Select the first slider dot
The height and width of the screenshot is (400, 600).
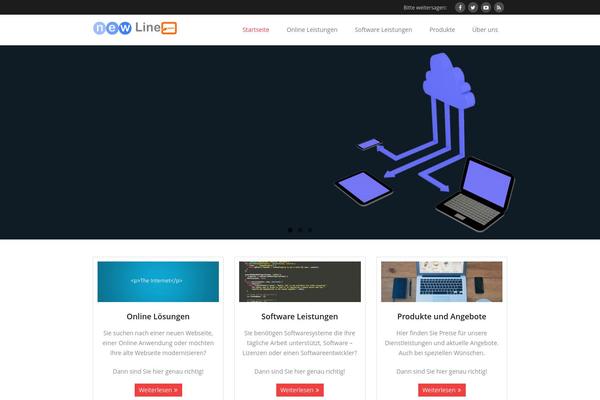(x=290, y=230)
